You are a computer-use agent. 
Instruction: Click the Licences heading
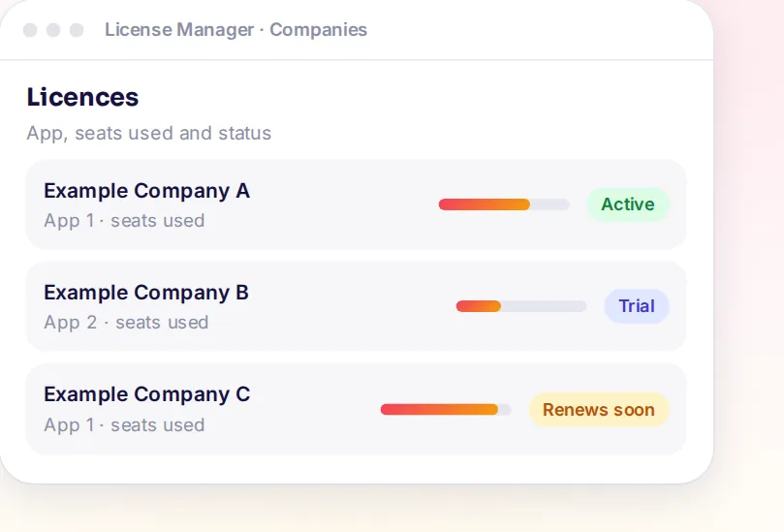point(82,97)
